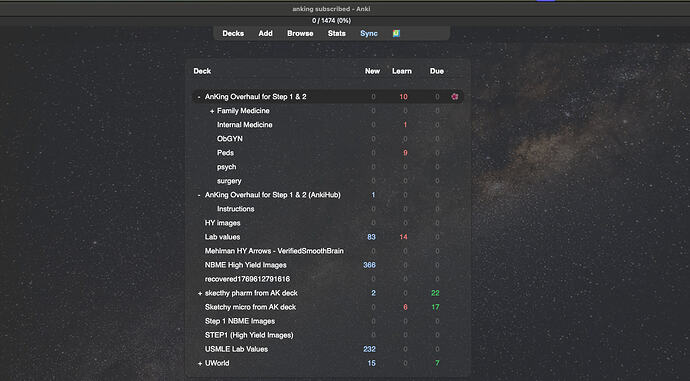Open the HY images deck
Viewport: 690px width, 381px height.
pos(222,223)
